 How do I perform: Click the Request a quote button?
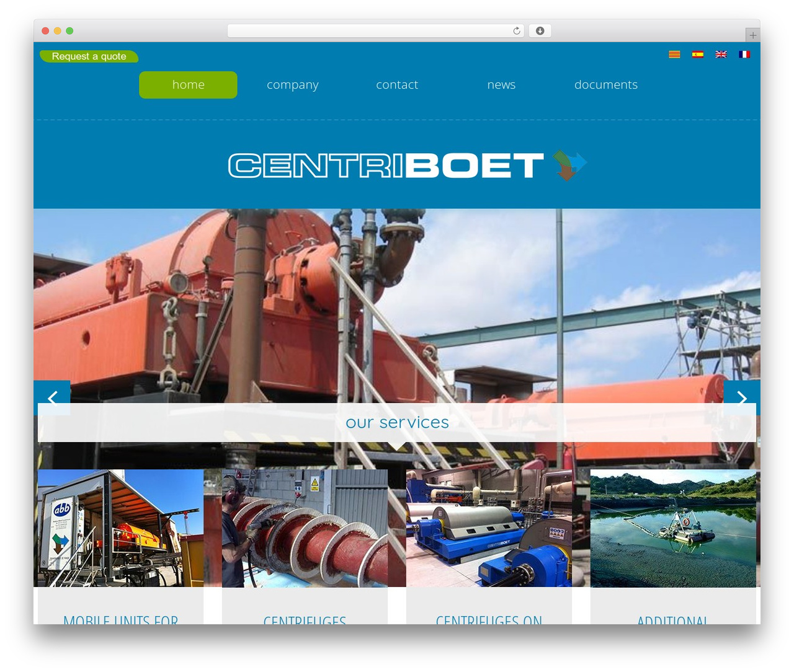89,56
